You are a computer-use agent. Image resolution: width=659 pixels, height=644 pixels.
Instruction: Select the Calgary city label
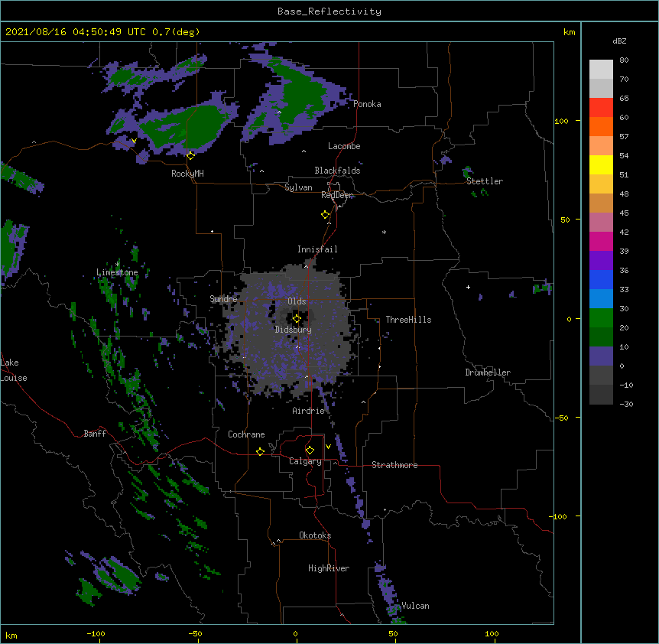[305, 461]
